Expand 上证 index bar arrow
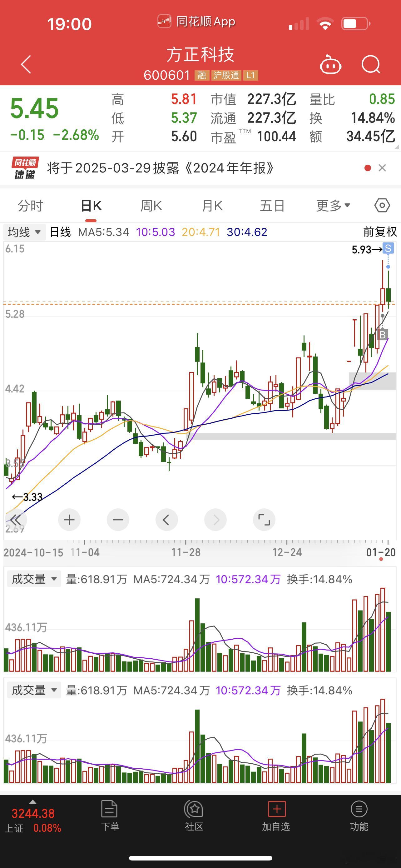This screenshot has height=868, width=401. [33, 802]
